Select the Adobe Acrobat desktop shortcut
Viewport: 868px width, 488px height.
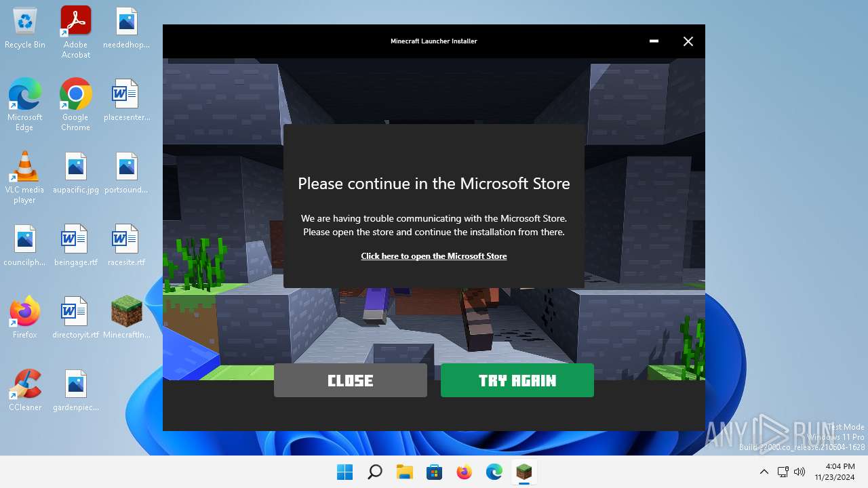[x=75, y=32]
